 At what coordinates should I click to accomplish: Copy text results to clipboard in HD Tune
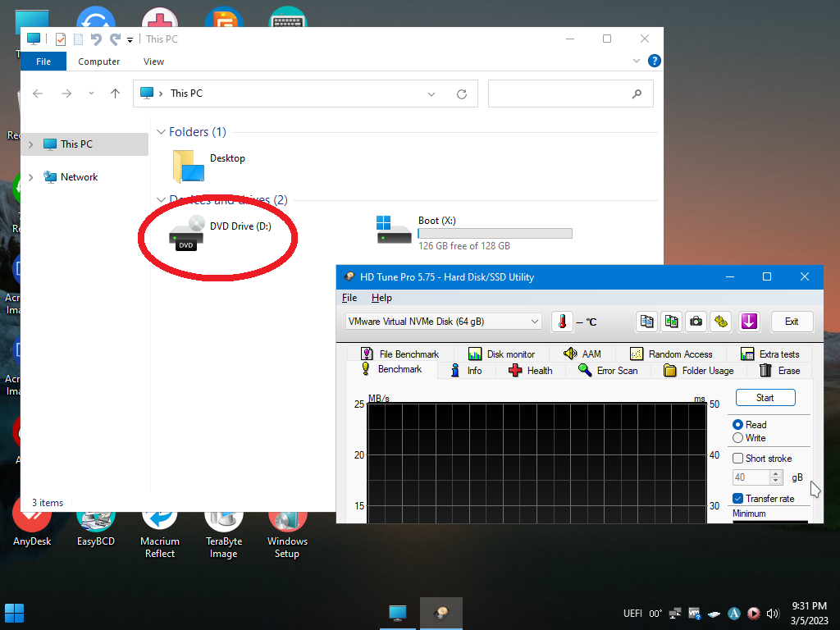(x=646, y=322)
